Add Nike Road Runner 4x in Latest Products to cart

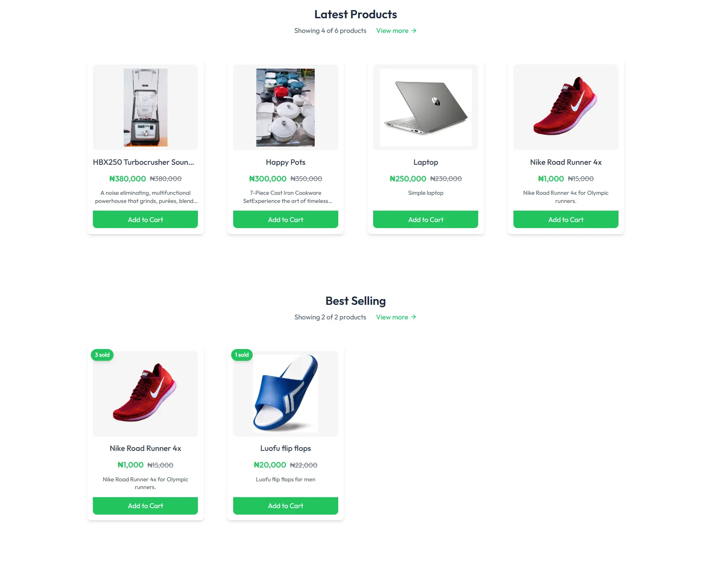coord(566,220)
